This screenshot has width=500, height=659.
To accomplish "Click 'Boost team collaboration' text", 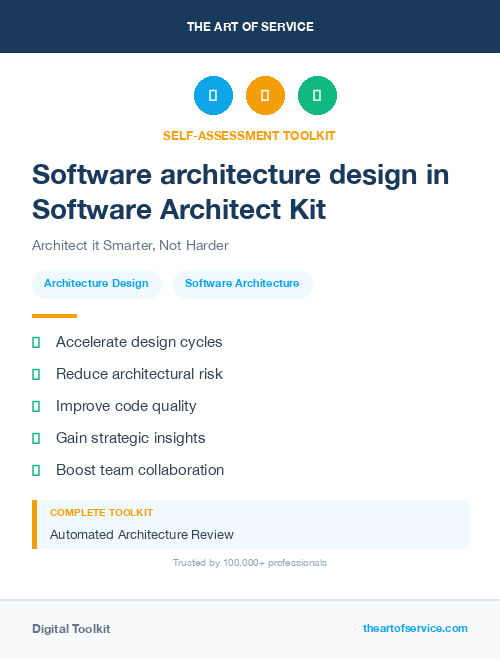I will 140,470.
